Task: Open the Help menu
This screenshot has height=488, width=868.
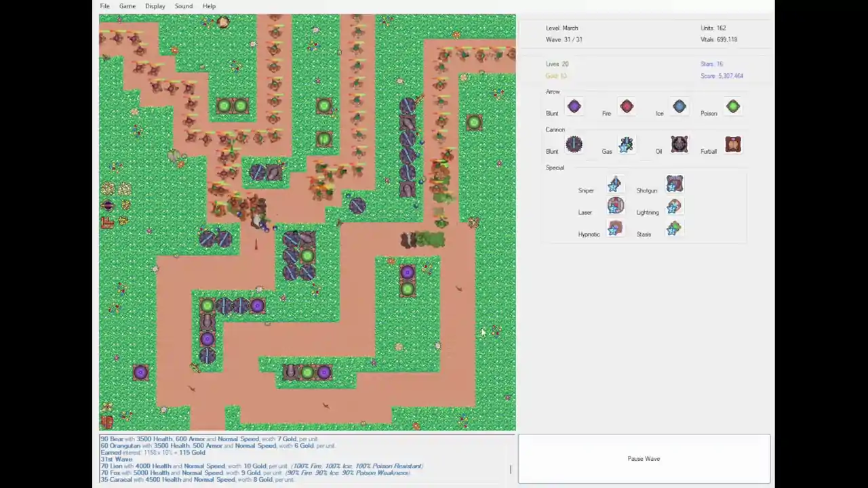Action: [x=209, y=6]
